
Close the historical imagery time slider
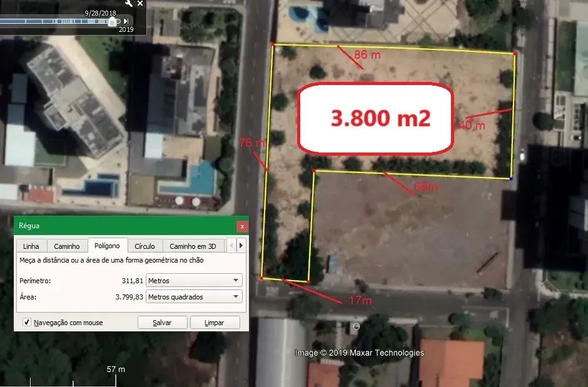pos(140,3)
